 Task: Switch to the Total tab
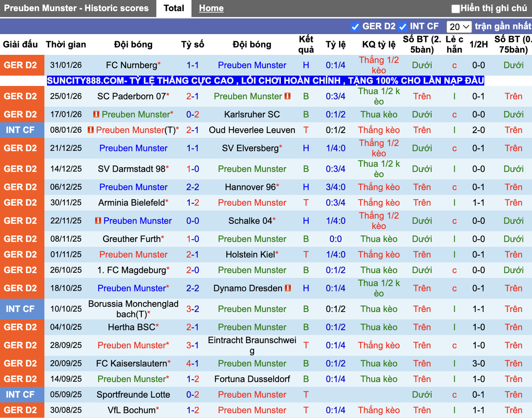pos(174,8)
